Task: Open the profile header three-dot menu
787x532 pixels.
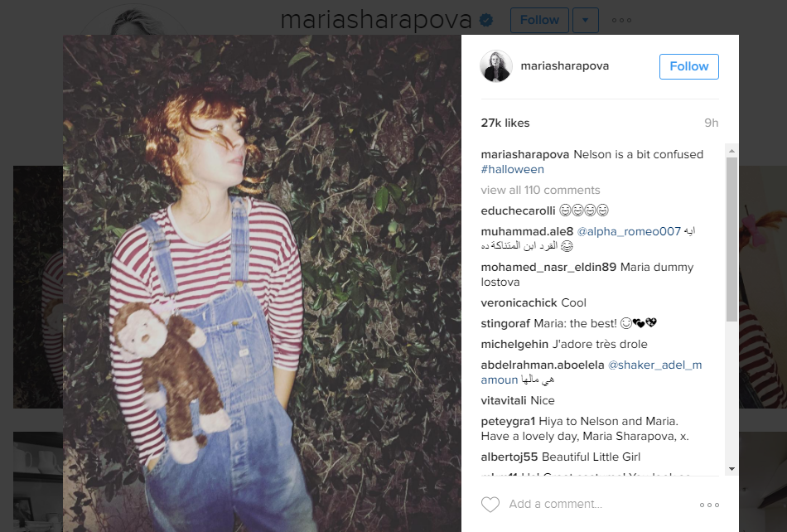Action: point(621,20)
